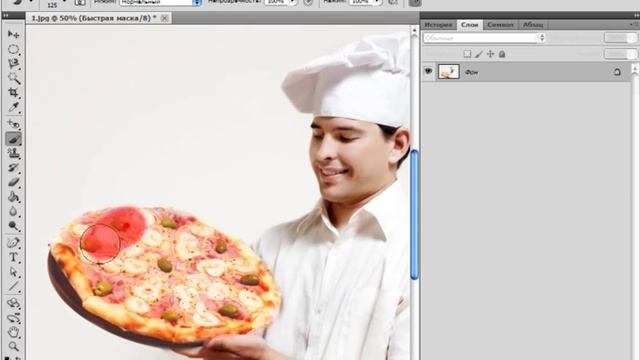Viewport: 640px width, 360px height.
Task: Switch to the Слои tab
Action: pos(469,25)
